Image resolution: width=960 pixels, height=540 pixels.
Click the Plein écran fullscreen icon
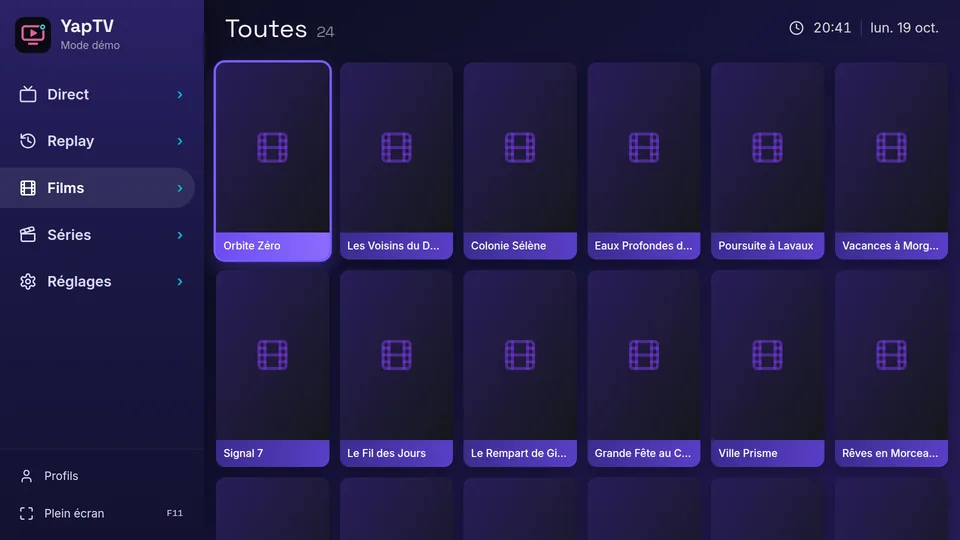(x=26, y=513)
